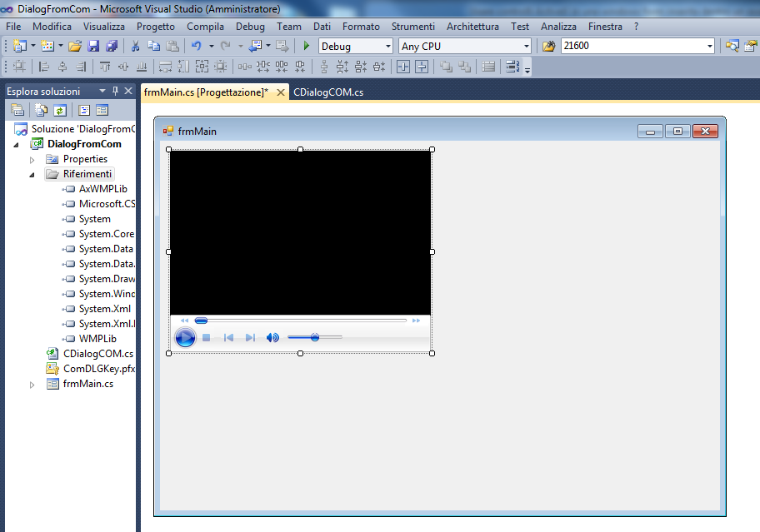Refresh the Solution Explorer with the green arrows
760x532 pixels.
click(60, 111)
